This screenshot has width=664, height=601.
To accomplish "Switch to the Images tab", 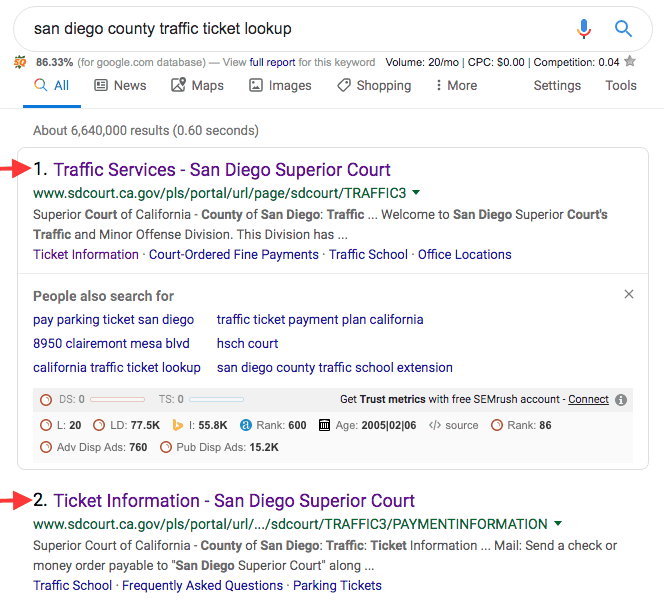I will [x=280, y=86].
